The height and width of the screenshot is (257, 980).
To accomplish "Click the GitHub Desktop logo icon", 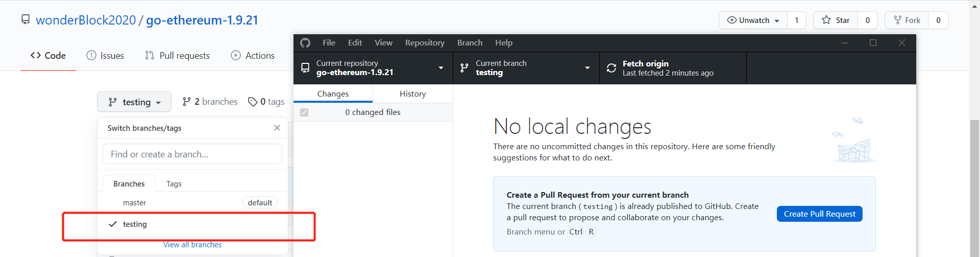I will click(305, 43).
